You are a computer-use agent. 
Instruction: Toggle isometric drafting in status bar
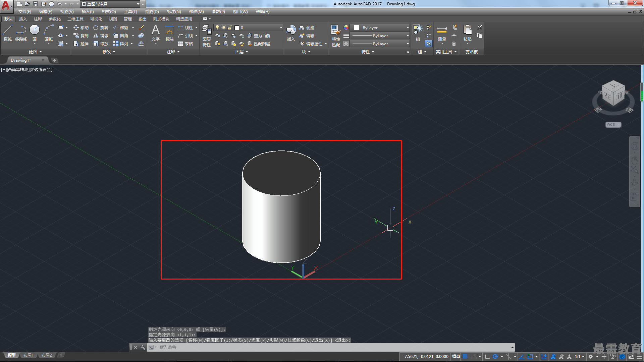pyautogui.click(x=508, y=357)
